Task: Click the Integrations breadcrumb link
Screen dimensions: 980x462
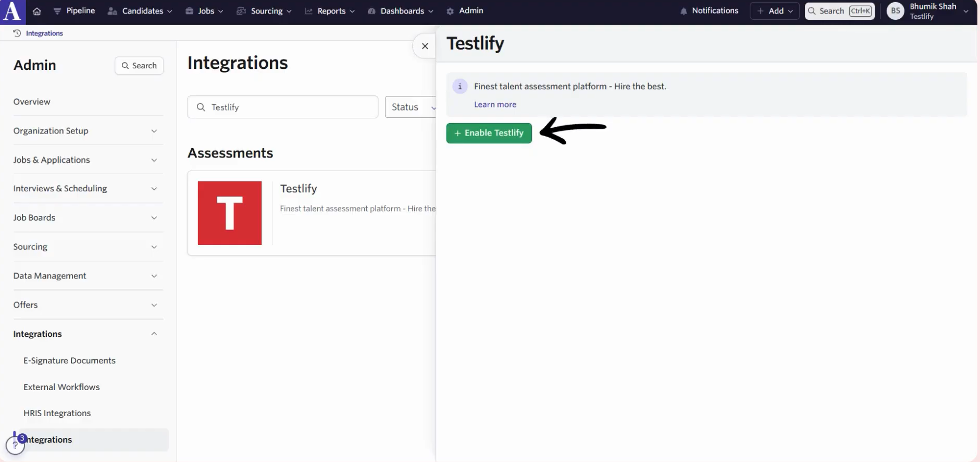Action: tap(44, 33)
